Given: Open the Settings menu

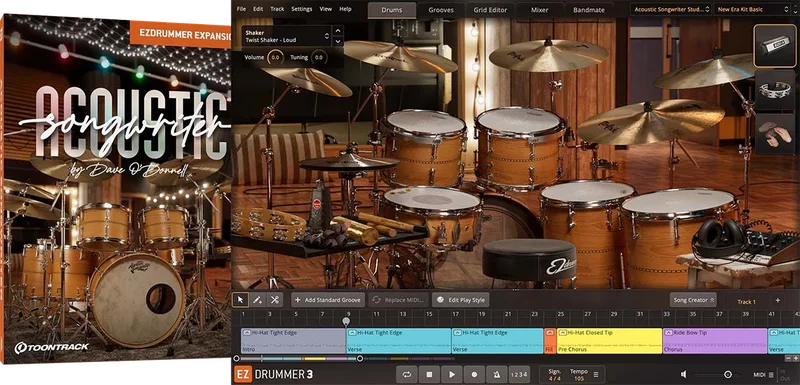Looking at the screenshot, I should click(302, 9).
